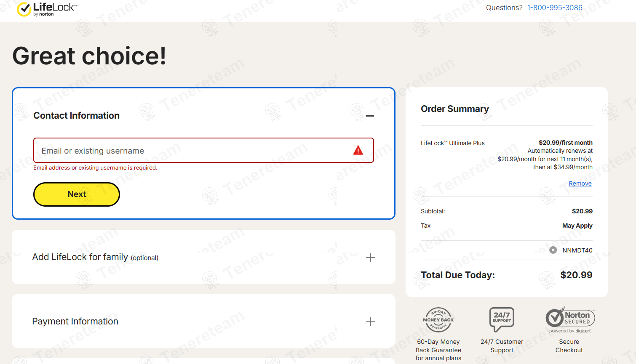
Task: Click 60-Day Money Back Guarantee caption text
Action: click(438, 350)
